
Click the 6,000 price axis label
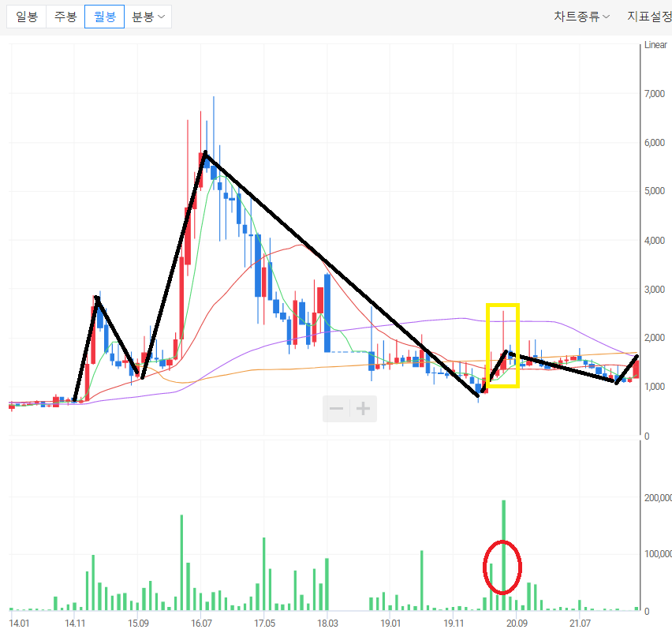coord(655,142)
